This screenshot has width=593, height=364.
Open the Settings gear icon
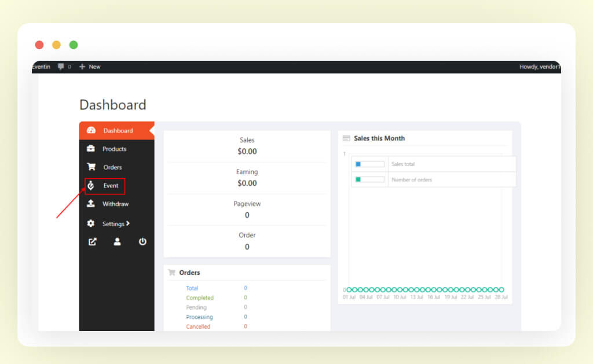pyautogui.click(x=91, y=223)
